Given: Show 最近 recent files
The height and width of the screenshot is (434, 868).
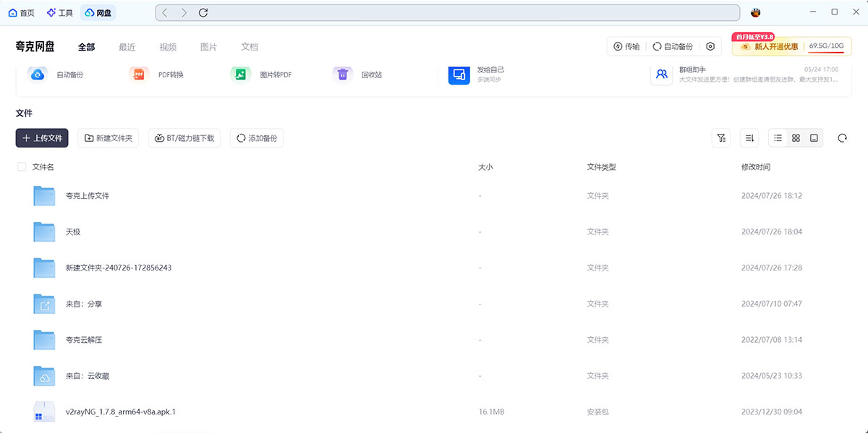Looking at the screenshot, I should (x=127, y=47).
